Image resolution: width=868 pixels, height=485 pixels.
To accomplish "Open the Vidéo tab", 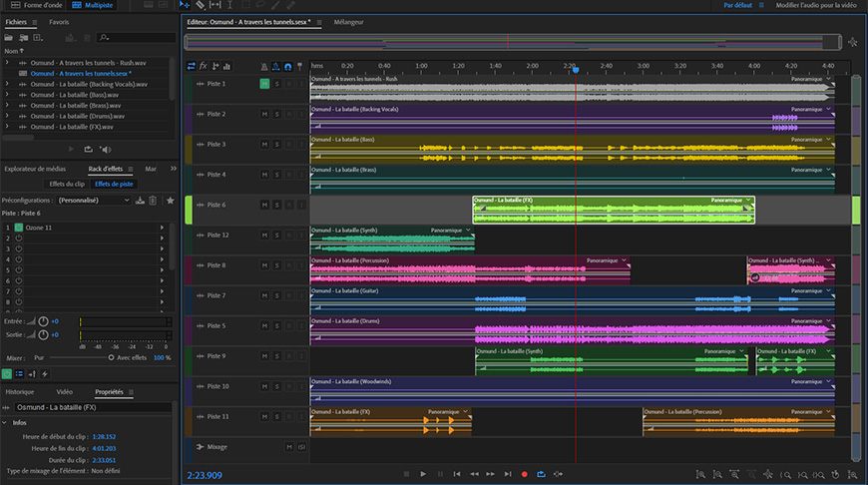I will pyautogui.click(x=64, y=392).
